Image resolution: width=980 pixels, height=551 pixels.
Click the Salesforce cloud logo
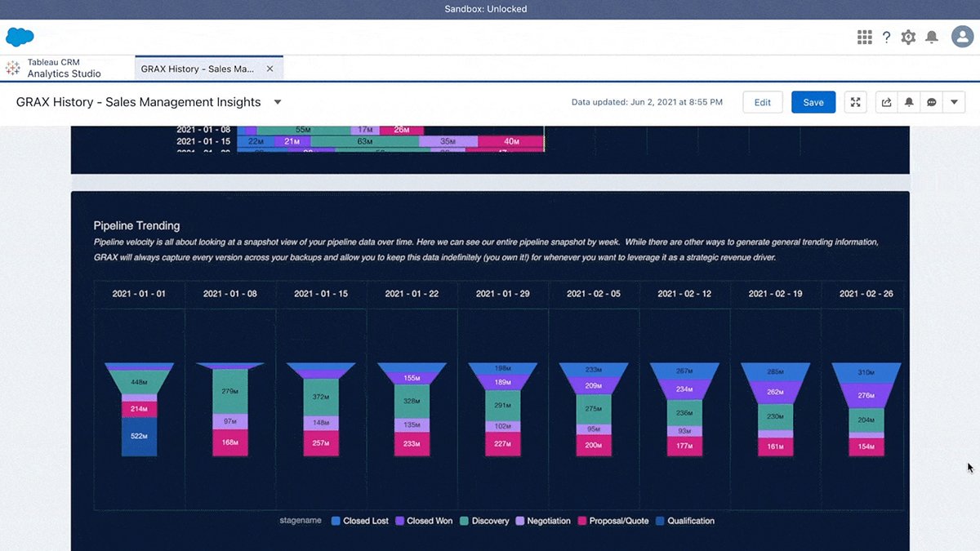tap(20, 37)
